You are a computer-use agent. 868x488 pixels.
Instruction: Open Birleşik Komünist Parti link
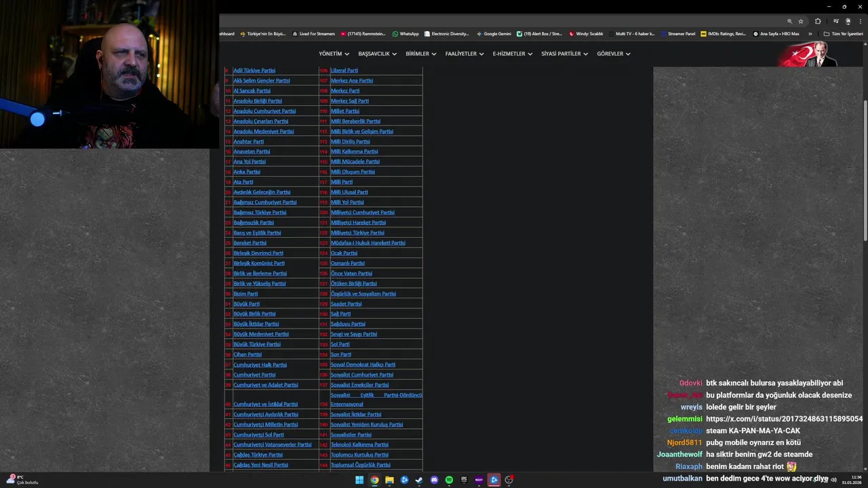259,263
